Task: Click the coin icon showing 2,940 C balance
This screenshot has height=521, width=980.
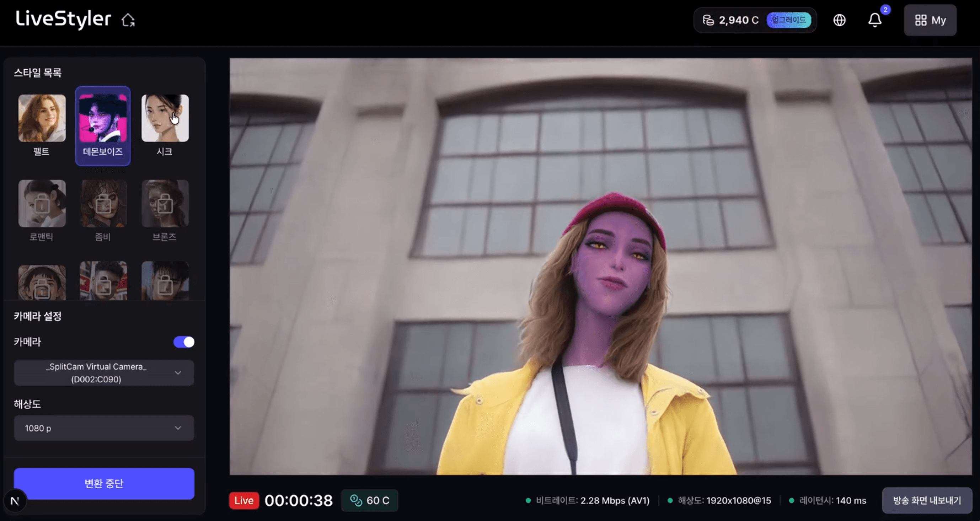Action: [x=708, y=20]
